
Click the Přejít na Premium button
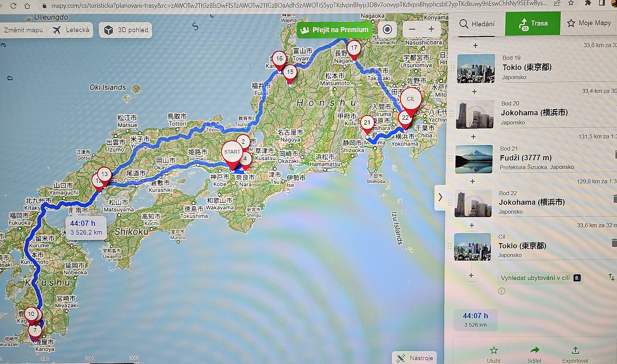coord(335,30)
